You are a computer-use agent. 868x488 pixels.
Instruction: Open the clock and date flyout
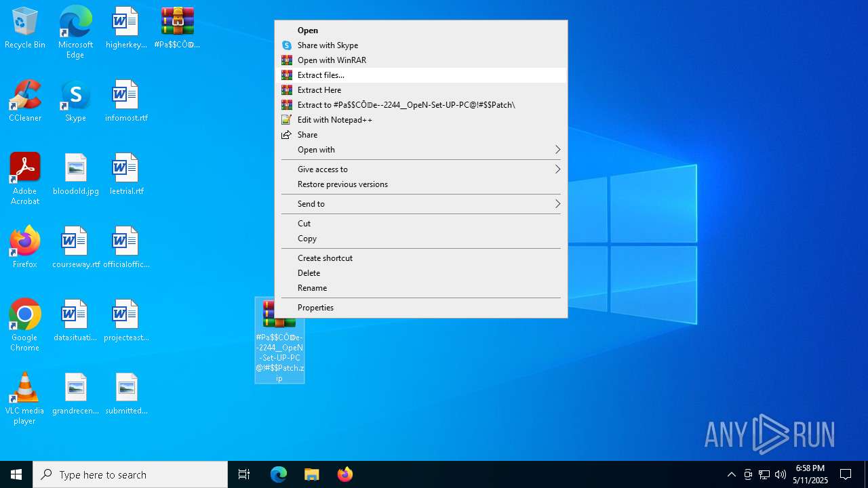click(810, 474)
